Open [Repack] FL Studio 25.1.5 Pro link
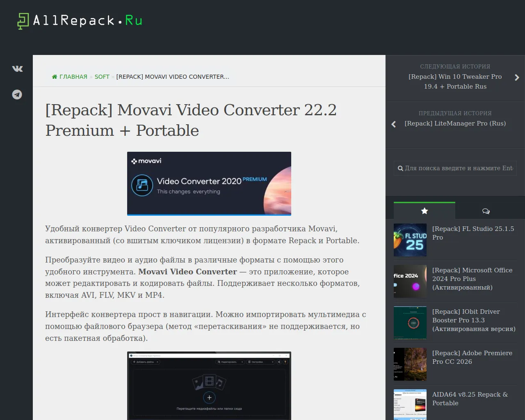Image resolution: width=525 pixels, height=420 pixels. [x=473, y=233]
